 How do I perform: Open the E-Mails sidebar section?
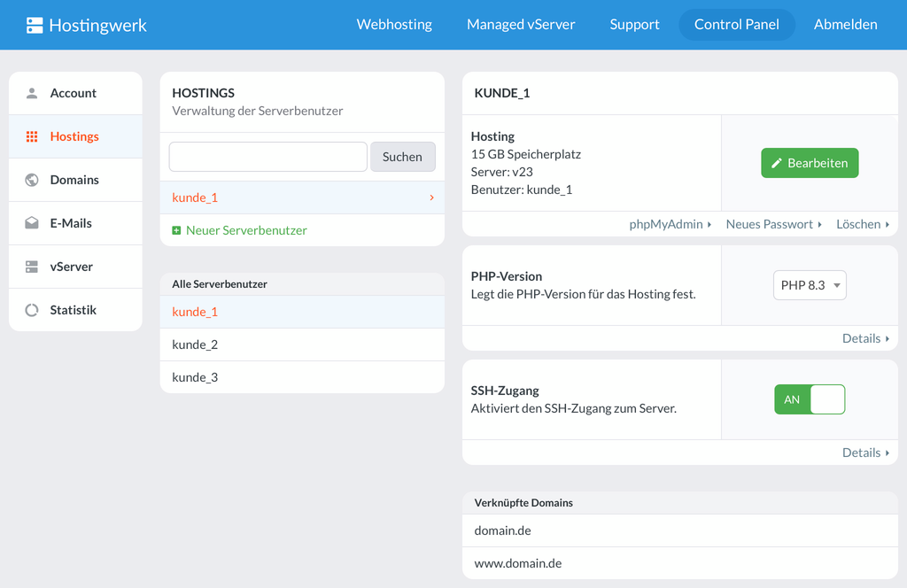click(76, 223)
